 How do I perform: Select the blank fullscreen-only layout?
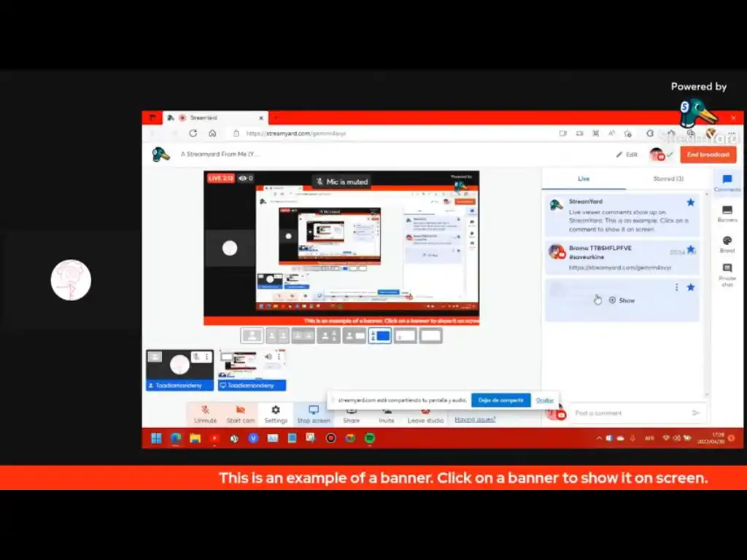pos(430,335)
